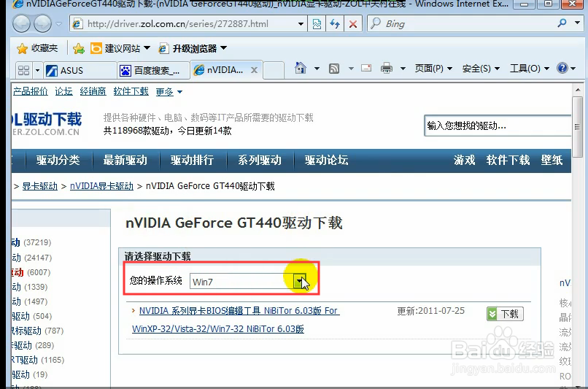
Task: Open the 建议网站 suggested sites menu
Action: tap(120, 48)
